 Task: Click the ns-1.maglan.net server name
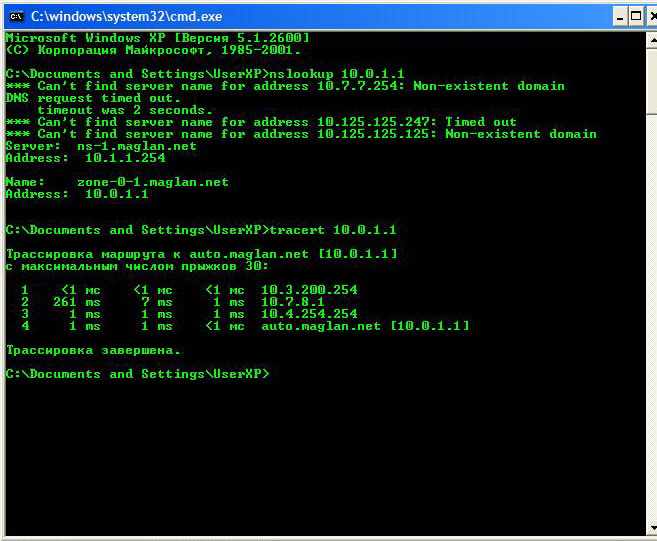pos(136,146)
